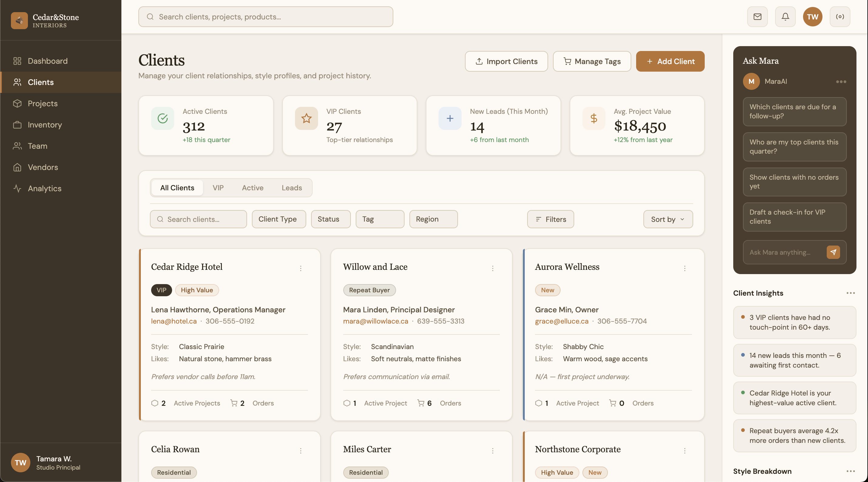
Task: Click the Cedar&Stone logo icon
Action: coord(19,21)
